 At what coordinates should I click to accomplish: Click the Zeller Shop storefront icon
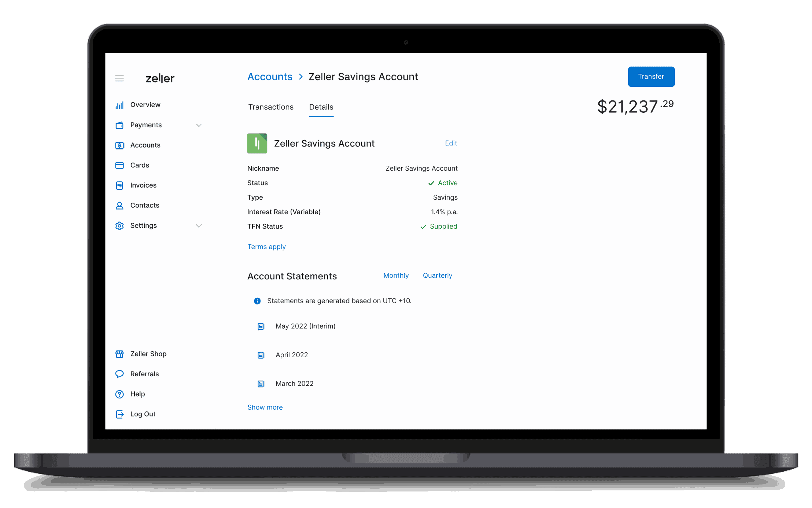click(119, 354)
